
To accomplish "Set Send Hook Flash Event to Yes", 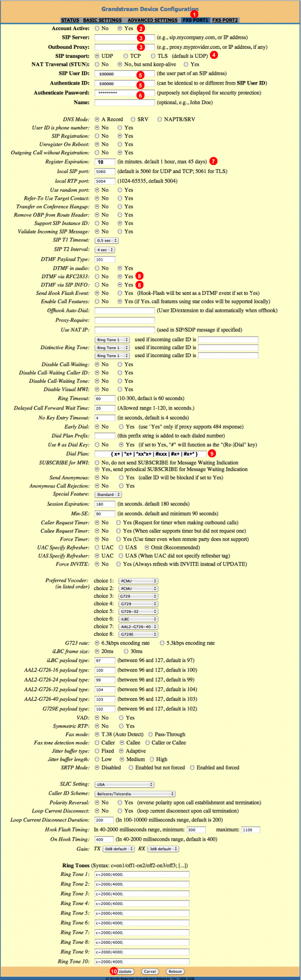I will (x=120, y=293).
